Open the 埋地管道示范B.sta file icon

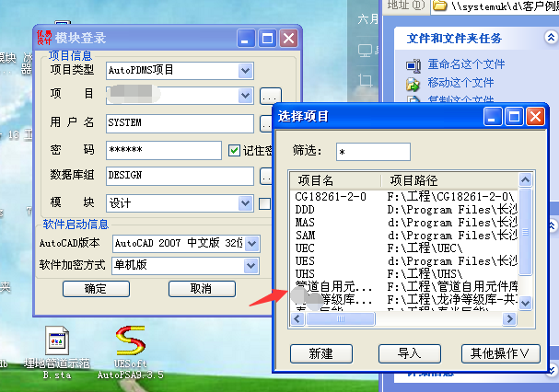coord(57,341)
